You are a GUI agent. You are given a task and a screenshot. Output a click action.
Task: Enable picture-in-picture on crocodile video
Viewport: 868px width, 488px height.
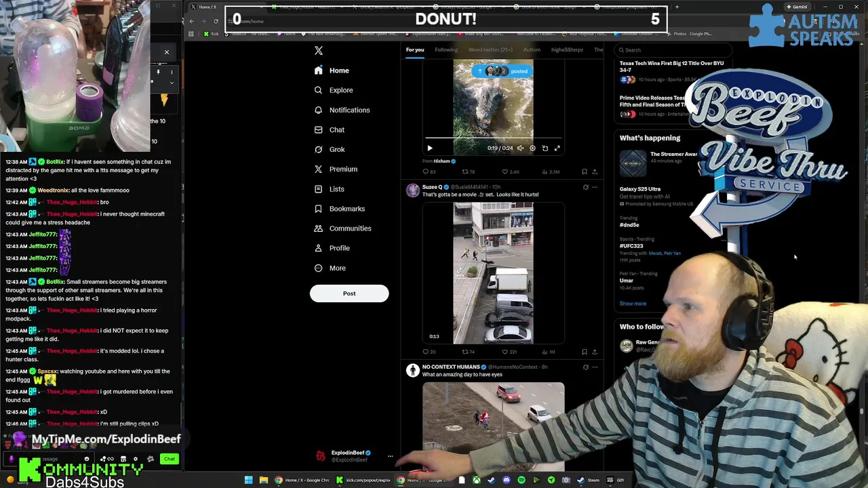click(x=545, y=148)
